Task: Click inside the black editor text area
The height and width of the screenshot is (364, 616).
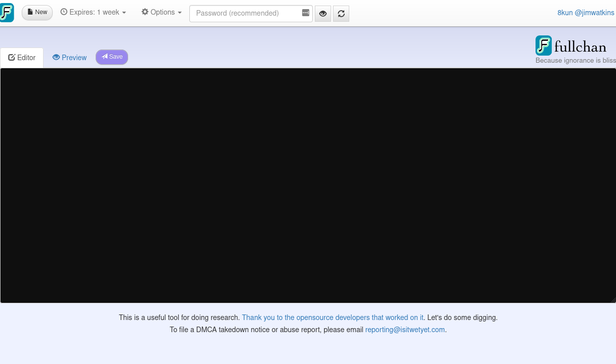Action: pos(308,186)
